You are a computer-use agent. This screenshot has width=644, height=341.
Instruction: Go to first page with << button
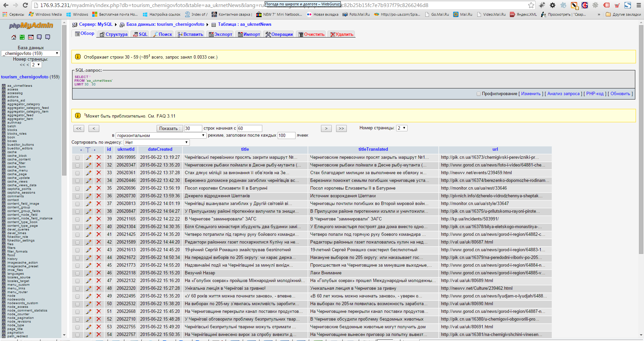(79, 128)
